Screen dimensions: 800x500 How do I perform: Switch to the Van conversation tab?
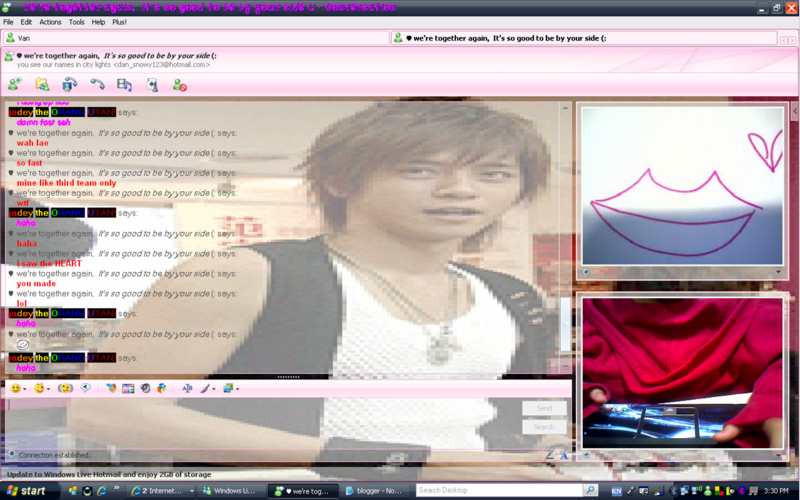(x=196, y=38)
